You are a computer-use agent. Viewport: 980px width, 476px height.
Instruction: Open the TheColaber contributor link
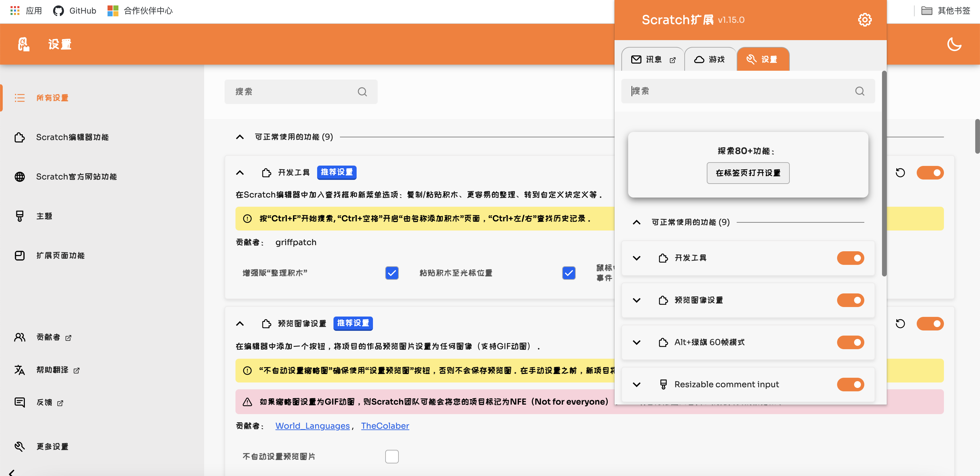385,426
